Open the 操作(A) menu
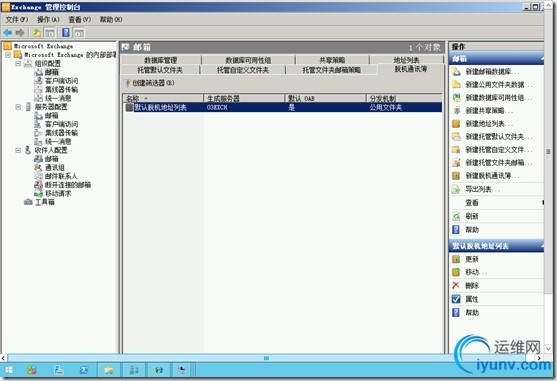 48,20
